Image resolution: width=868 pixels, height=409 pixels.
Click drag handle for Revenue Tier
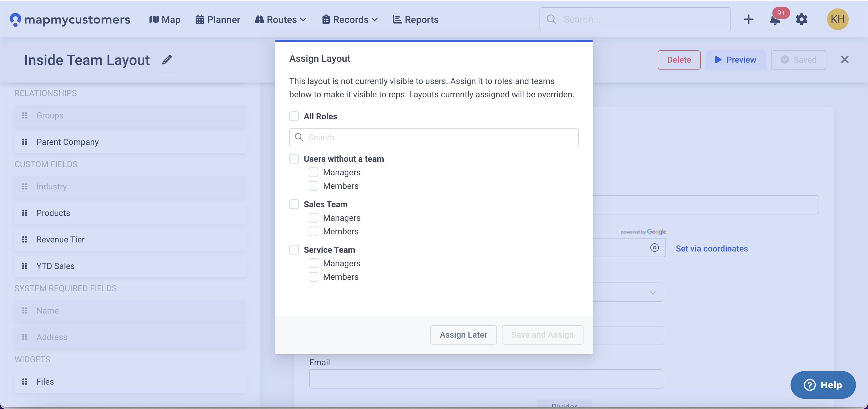point(24,240)
